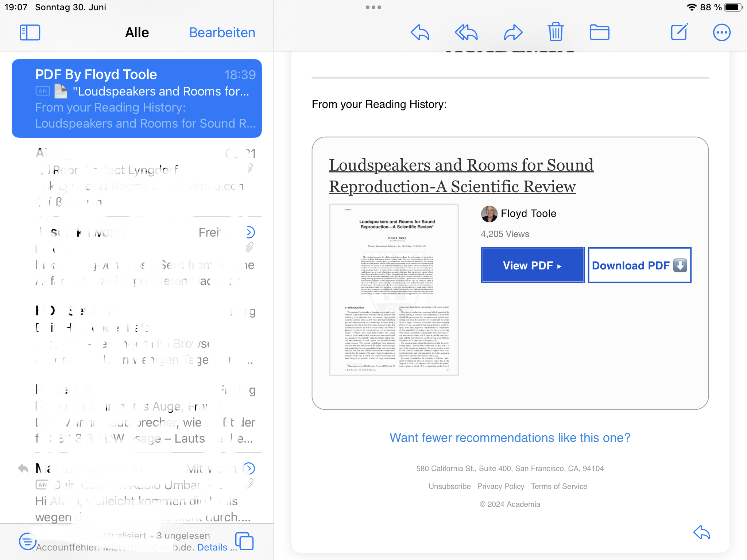The width and height of the screenshot is (747, 560).
Task: Toggle the mailbox sidebar icon
Action: pos(30,32)
